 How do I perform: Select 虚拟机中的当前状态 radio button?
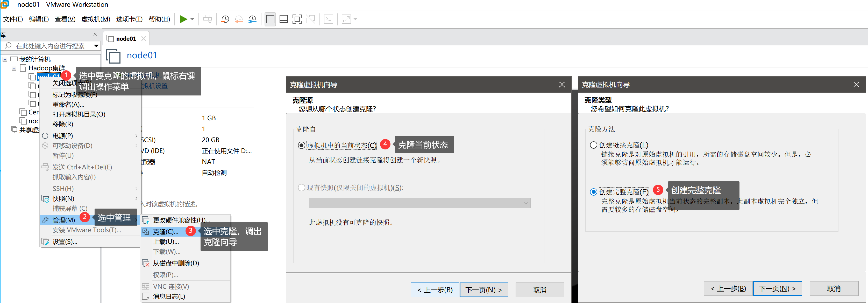pos(302,146)
